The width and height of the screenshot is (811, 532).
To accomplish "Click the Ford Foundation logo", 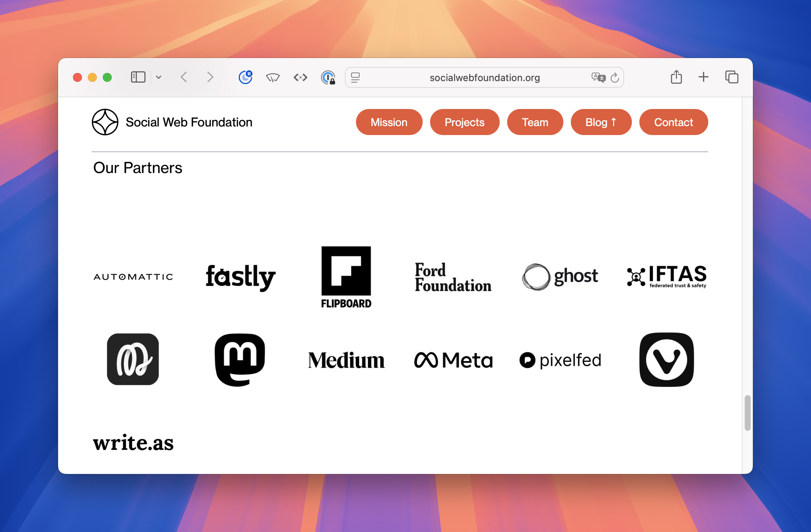I will [453, 277].
